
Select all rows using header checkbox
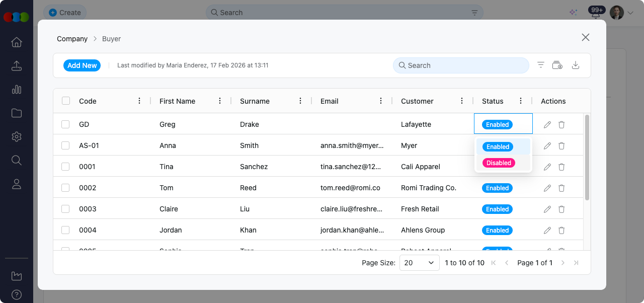click(x=66, y=101)
